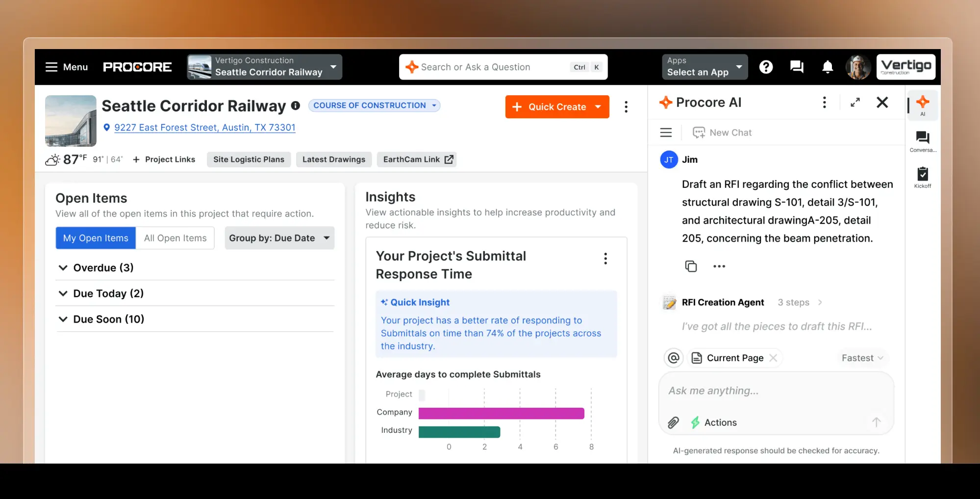Click the weather icon near 87°F

(52, 159)
